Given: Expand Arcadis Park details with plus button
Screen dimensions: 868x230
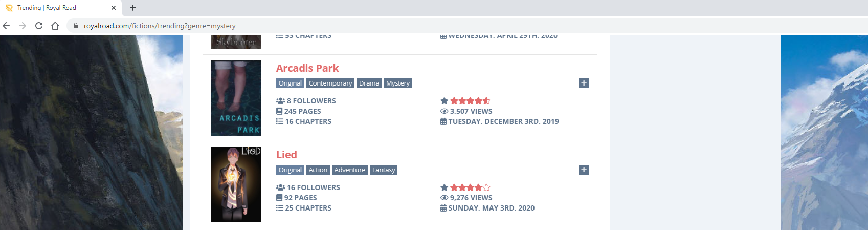Looking at the screenshot, I should click(x=584, y=83).
